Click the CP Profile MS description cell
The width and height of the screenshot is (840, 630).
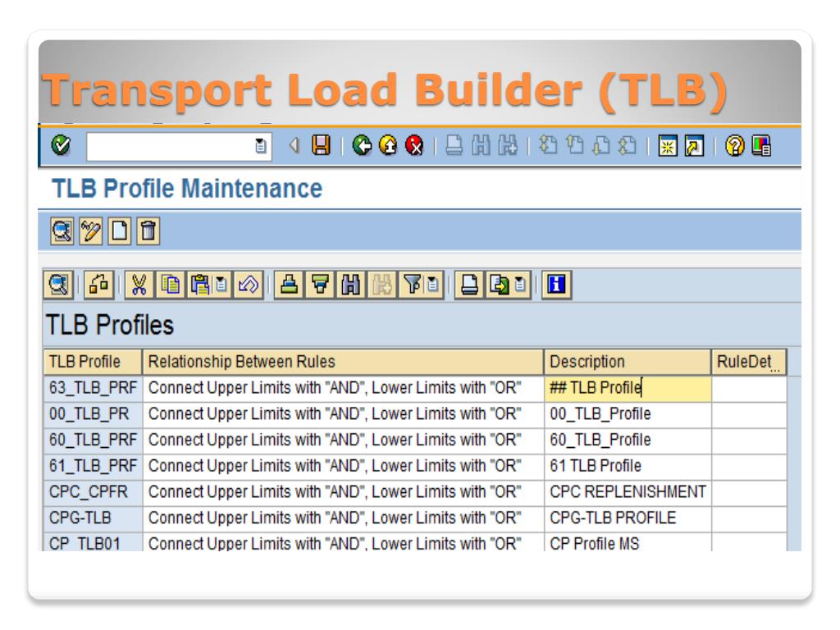coord(628,542)
